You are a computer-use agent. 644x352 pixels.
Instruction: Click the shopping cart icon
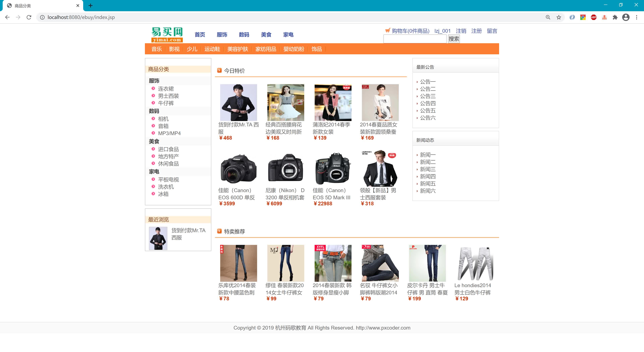coord(388,31)
